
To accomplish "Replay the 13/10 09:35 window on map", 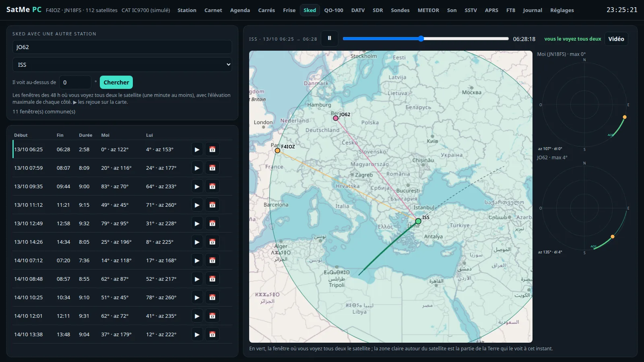I will click(x=197, y=187).
